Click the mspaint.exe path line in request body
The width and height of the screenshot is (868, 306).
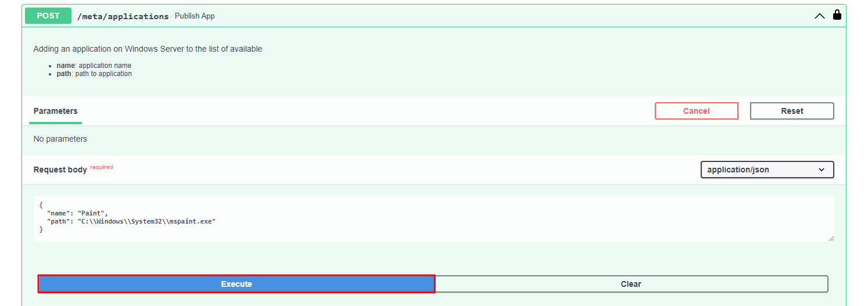(x=131, y=221)
